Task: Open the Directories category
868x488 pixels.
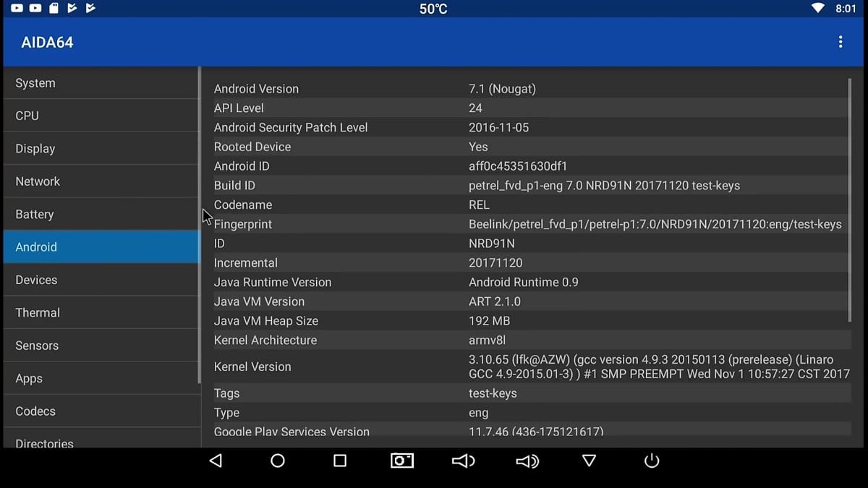Action: coord(101,438)
